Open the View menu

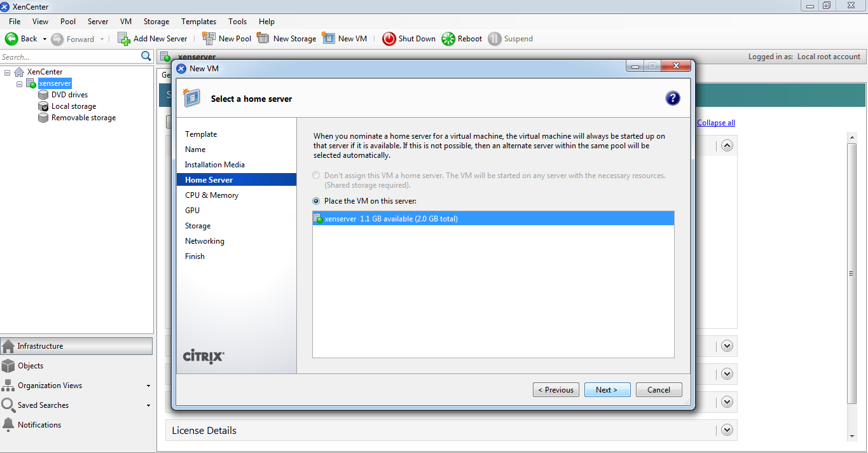pyautogui.click(x=40, y=22)
